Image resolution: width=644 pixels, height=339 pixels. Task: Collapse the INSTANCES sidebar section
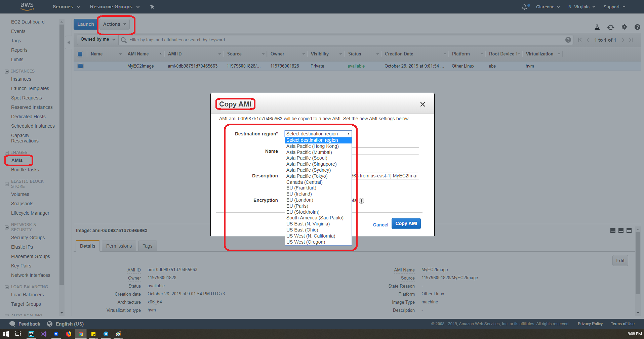(x=7, y=71)
